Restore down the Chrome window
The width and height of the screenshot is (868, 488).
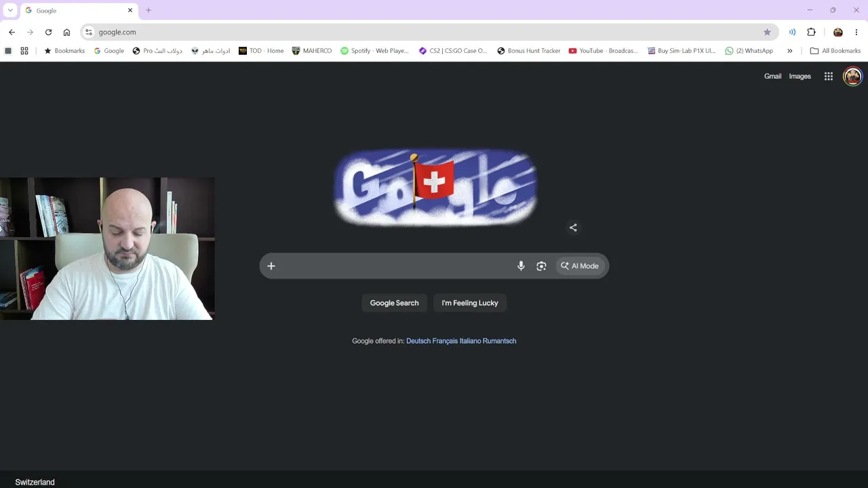[x=833, y=10]
